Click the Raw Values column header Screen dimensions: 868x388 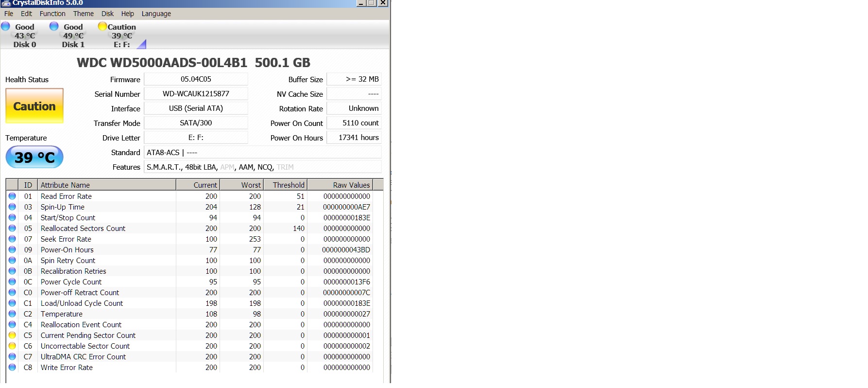coord(340,185)
